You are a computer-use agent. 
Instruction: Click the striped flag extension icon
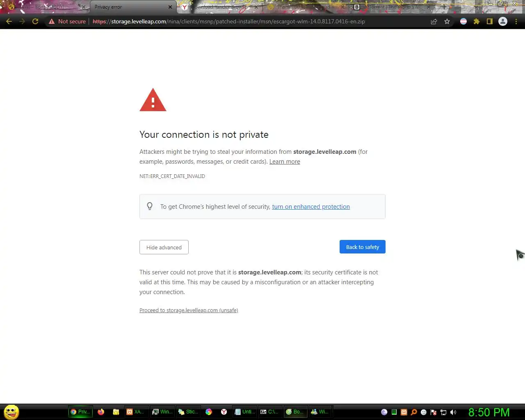coord(463,21)
